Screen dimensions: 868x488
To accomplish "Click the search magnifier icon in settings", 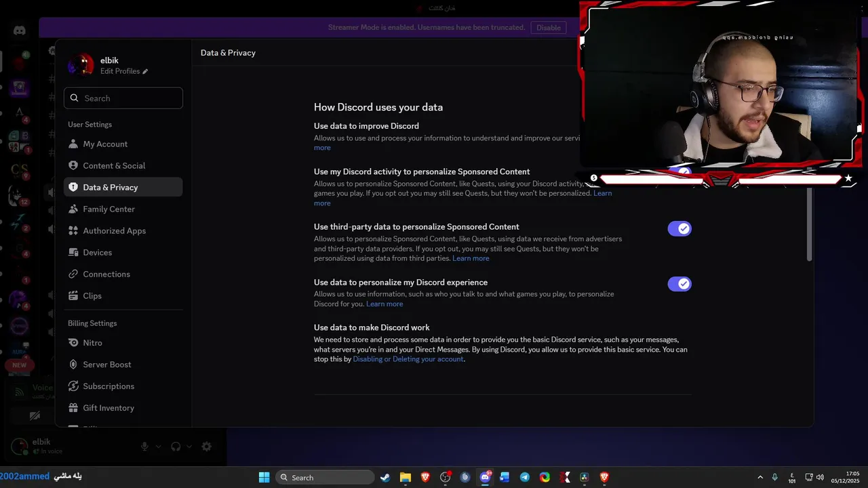I will coord(75,98).
